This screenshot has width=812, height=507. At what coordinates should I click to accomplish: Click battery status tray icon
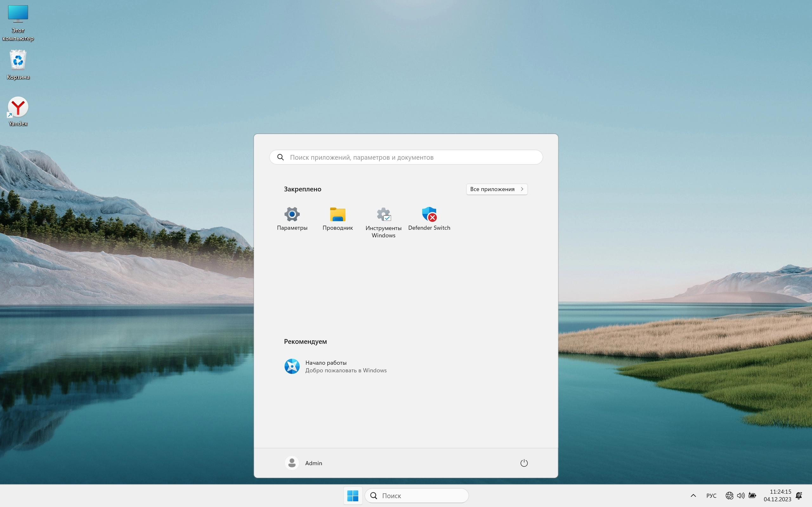coord(752,496)
